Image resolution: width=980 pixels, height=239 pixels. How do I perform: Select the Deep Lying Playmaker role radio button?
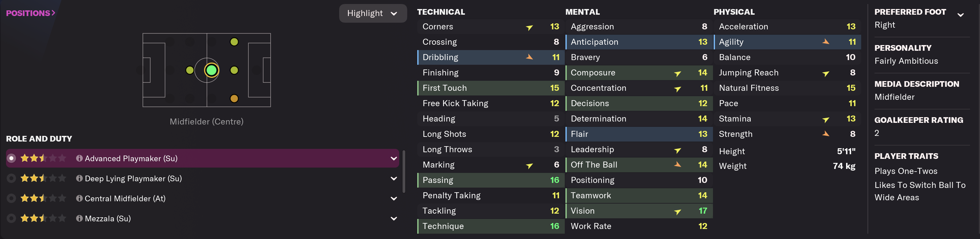[11, 179]
